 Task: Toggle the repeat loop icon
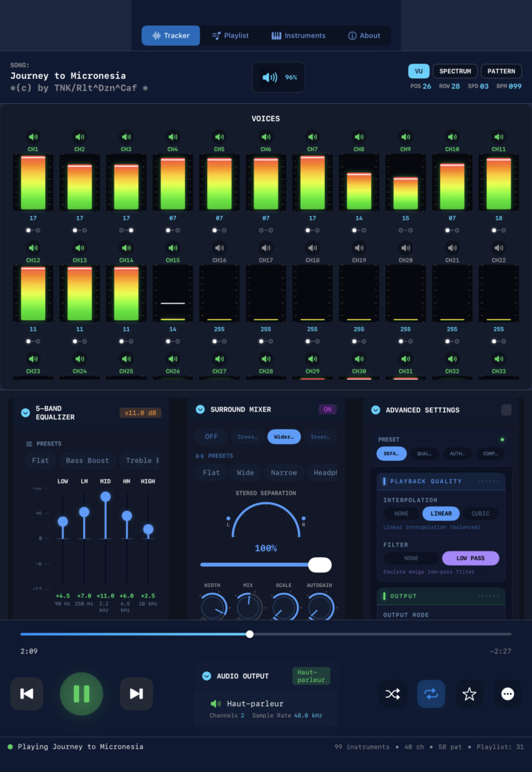[431, 694]
